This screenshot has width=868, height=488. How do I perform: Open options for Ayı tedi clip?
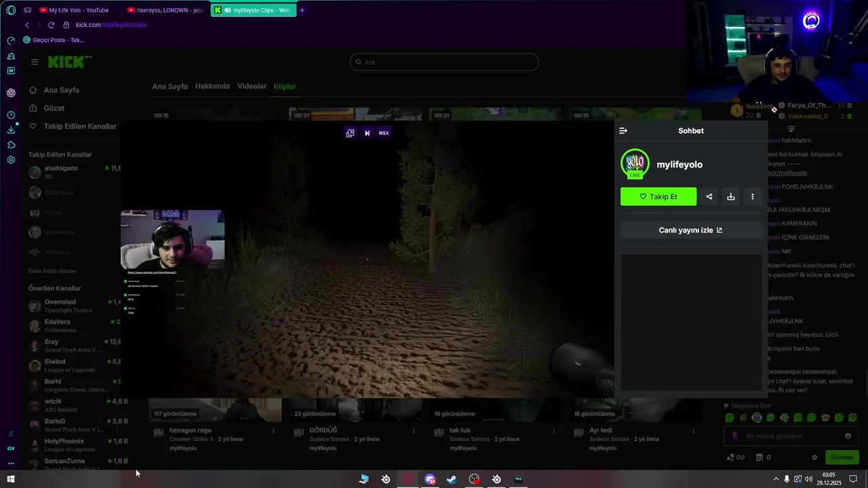pos(693,431)
